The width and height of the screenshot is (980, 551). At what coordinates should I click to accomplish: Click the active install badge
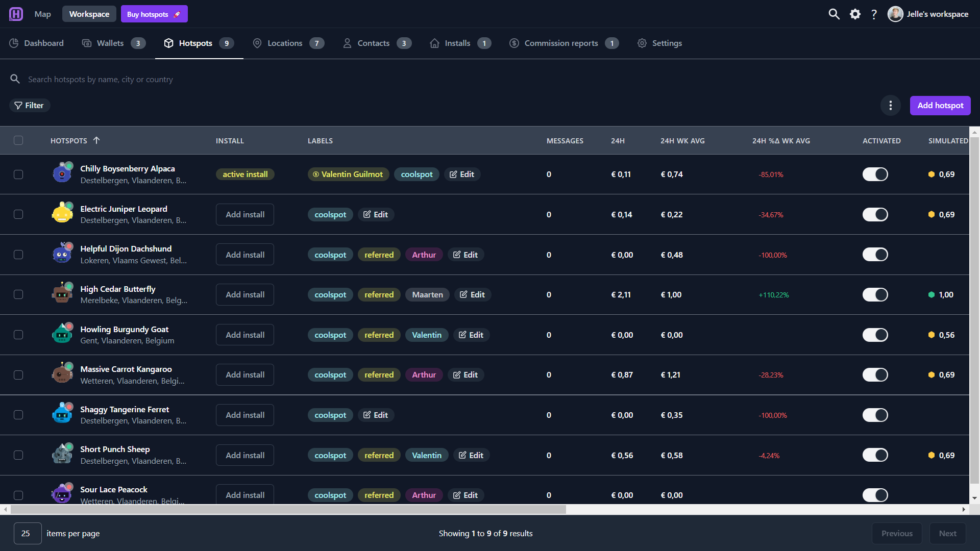click(x=245, y=174)
